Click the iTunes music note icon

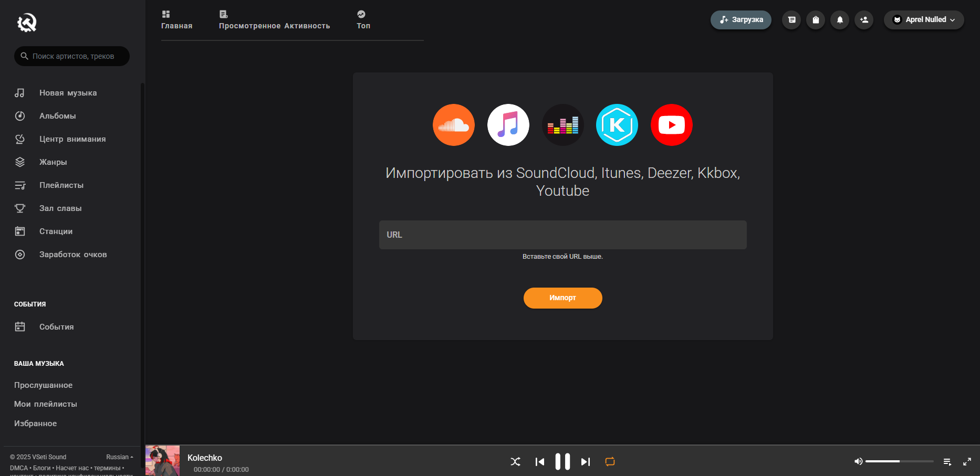(x=508, y=125)
